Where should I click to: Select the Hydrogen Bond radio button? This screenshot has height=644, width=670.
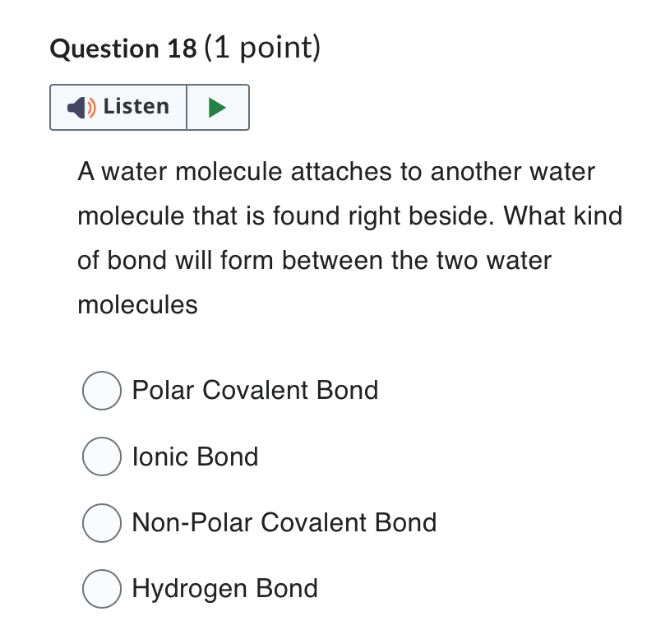coord(101,589)
